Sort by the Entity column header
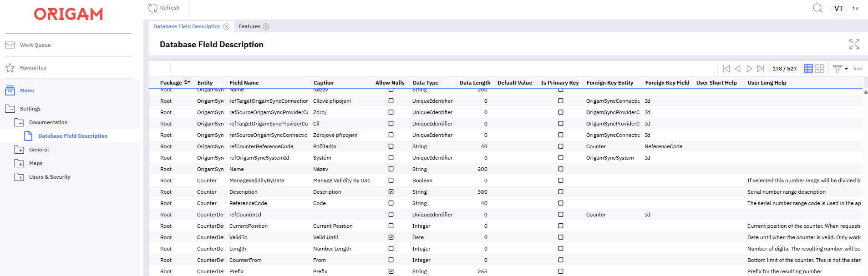The image size is (868, 276). coord(205,83)
